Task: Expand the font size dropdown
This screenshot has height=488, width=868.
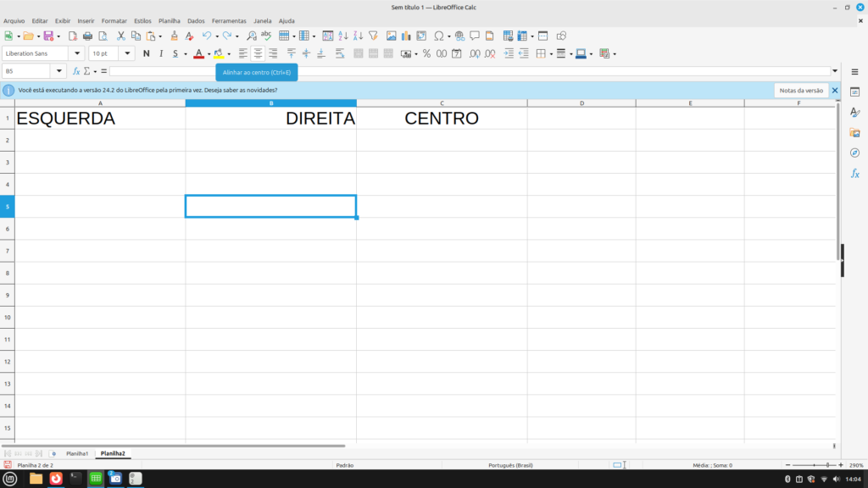Action: point(128,53)
